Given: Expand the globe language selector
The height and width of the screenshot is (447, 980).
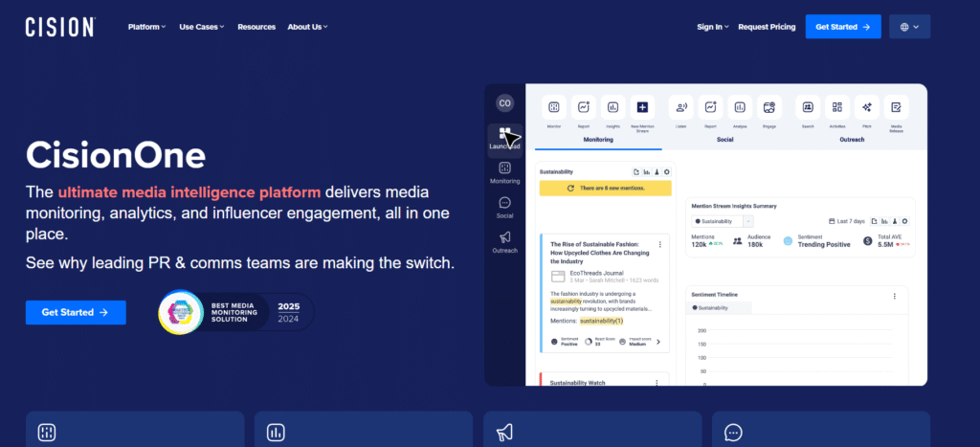Looking at the screenshot, I should [x=909, y=27].
